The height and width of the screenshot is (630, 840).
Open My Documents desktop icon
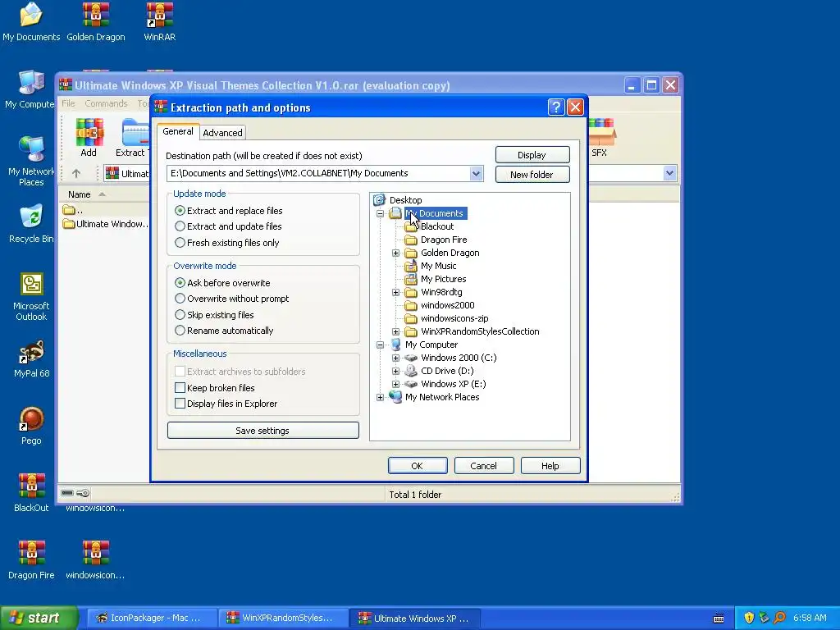(31, 21)
